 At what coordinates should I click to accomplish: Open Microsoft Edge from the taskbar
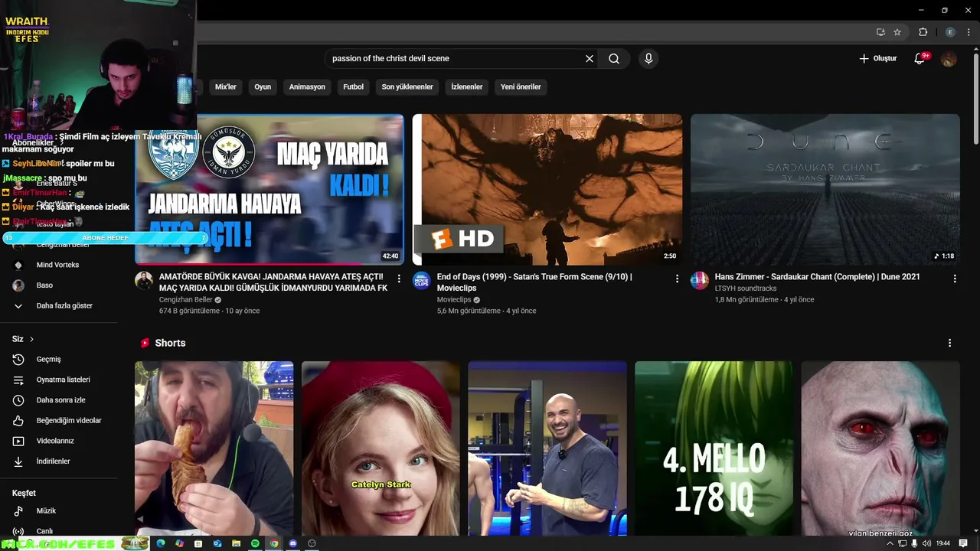tap(161, 543)
